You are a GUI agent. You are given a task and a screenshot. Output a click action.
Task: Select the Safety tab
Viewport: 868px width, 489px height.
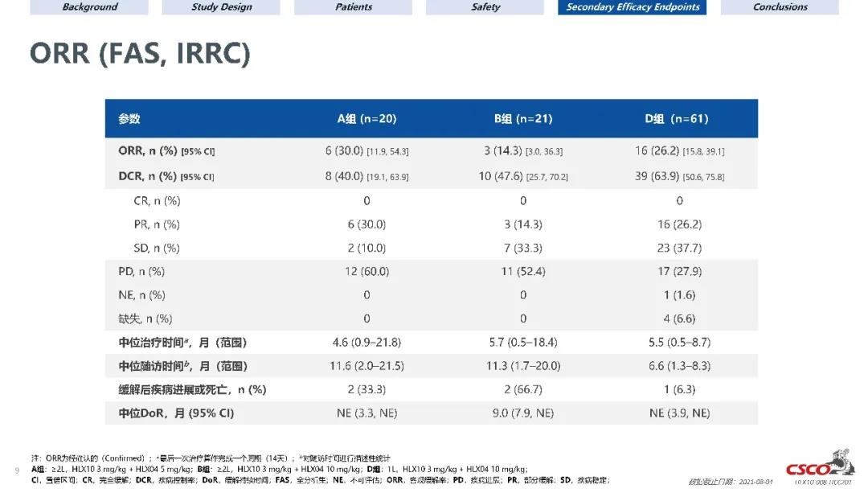pos(485,7)
